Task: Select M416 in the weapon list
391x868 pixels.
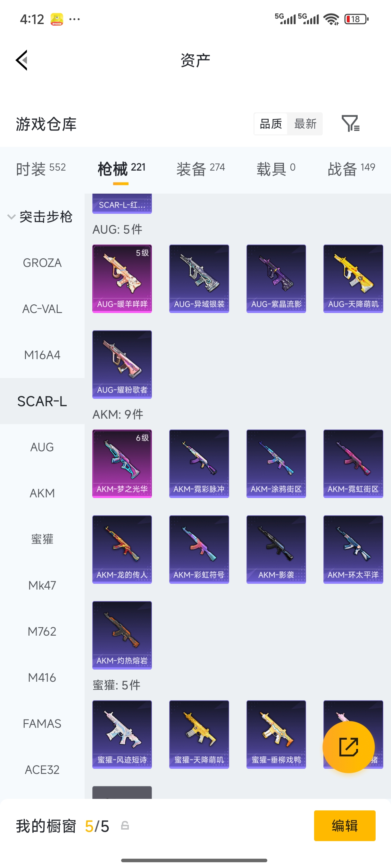Action: pyautogui.click(x=42, y=678)
